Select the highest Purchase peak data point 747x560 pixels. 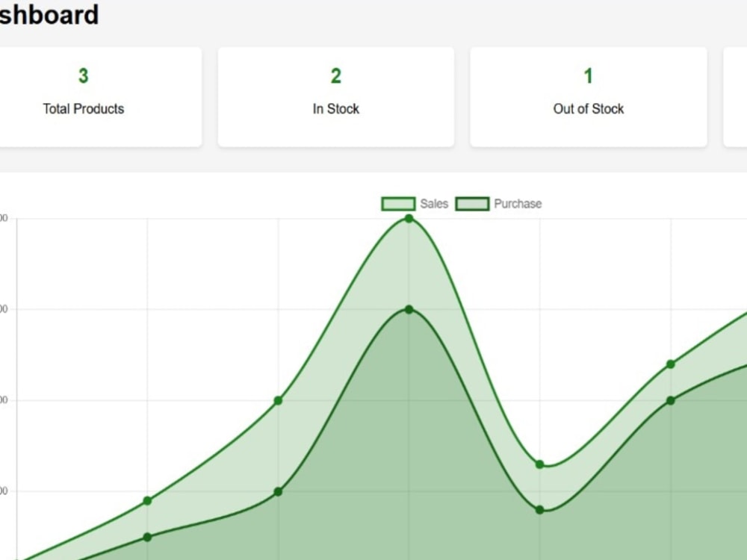click(x=409, y=310)
